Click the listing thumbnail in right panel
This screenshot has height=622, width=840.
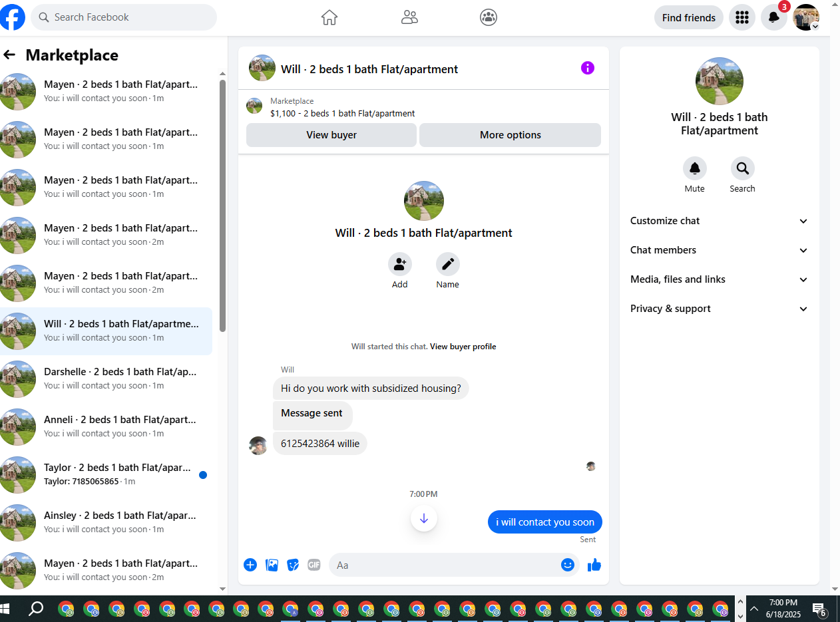720,81
